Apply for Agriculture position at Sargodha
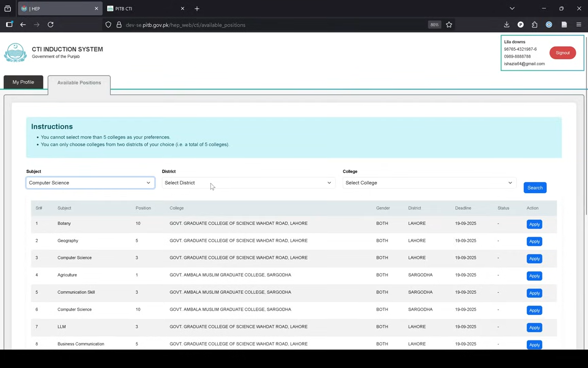This screenshot has height=368, width=588. (534, 276)
